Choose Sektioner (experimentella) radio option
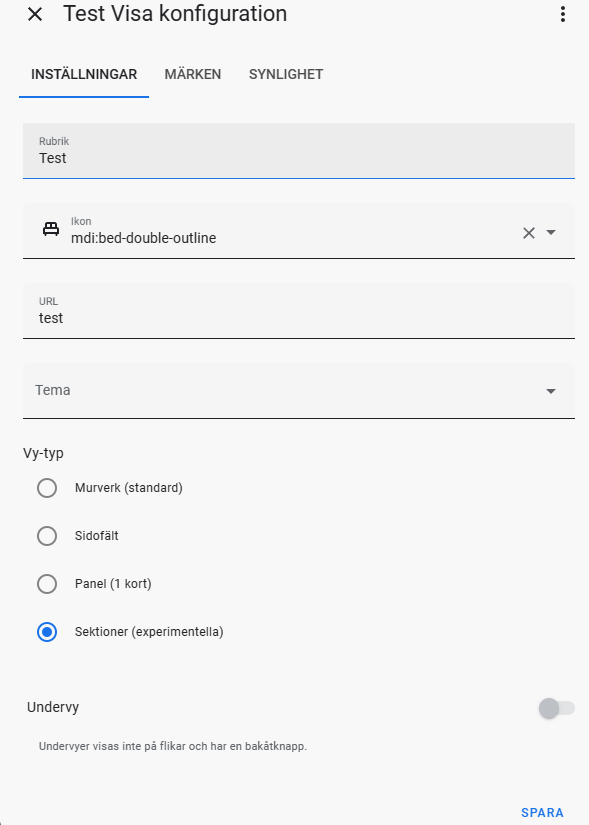Image resolution: width=589 pixels, height=825 pixels. tap(47, 631)
